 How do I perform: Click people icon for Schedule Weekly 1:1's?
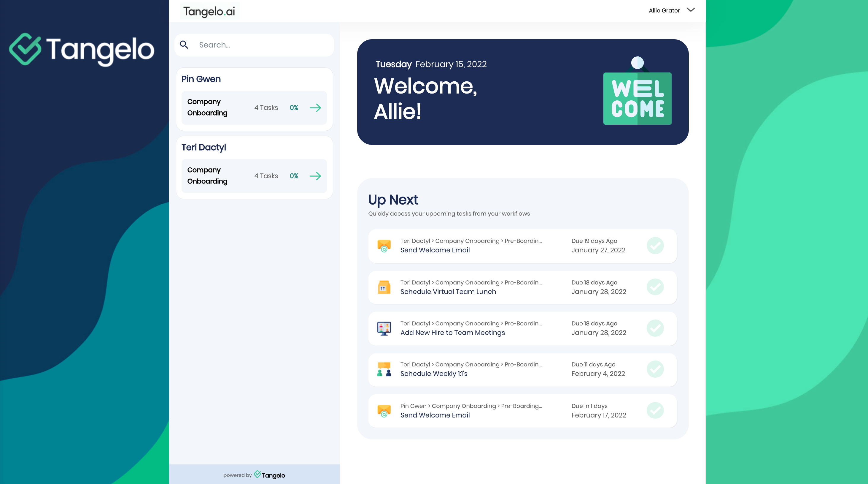tap(384, 369)
